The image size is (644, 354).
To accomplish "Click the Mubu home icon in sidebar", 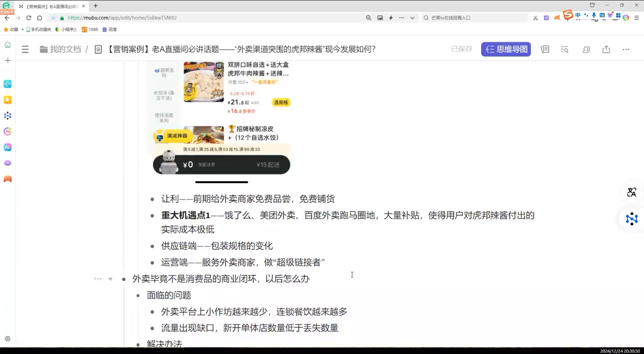I will click(7, 45).
